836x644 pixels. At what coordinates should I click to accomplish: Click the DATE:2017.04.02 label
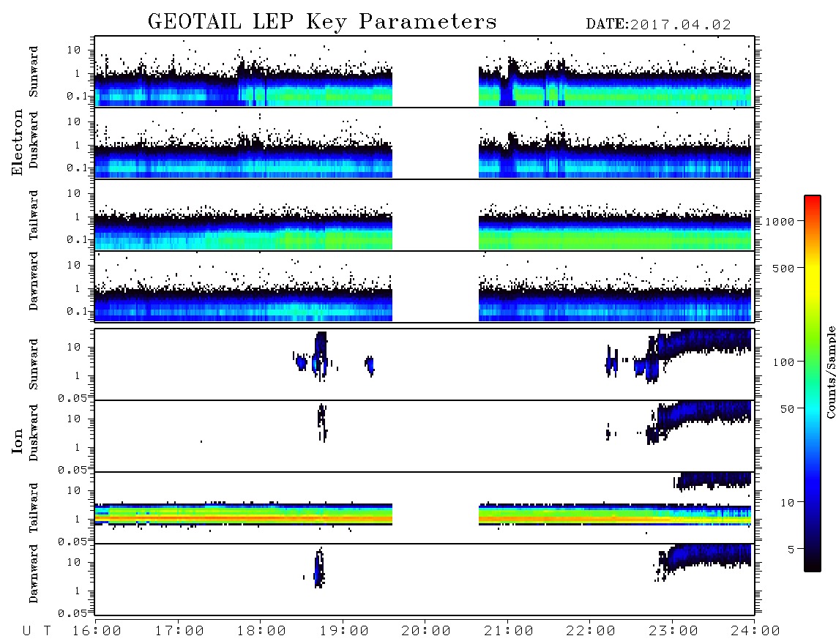point(658,25)
